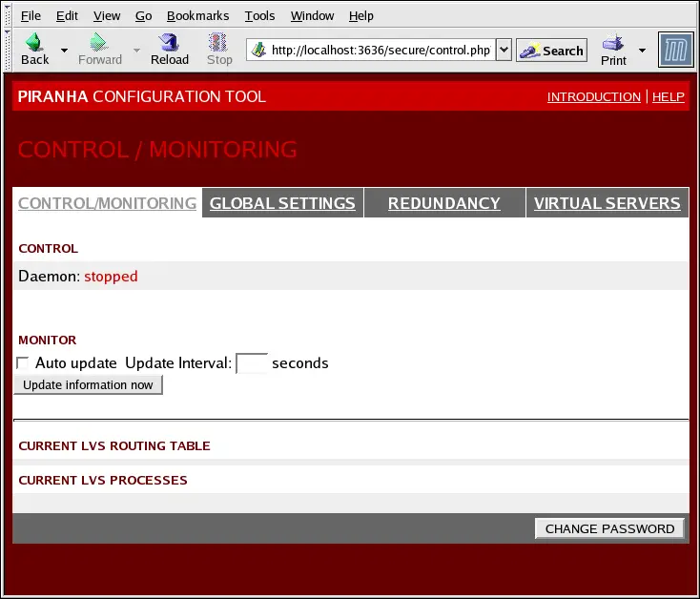The image size is (700, 599).
Task: Open the Tools menu
Action: pyautogui.click(x=259, y=16)
